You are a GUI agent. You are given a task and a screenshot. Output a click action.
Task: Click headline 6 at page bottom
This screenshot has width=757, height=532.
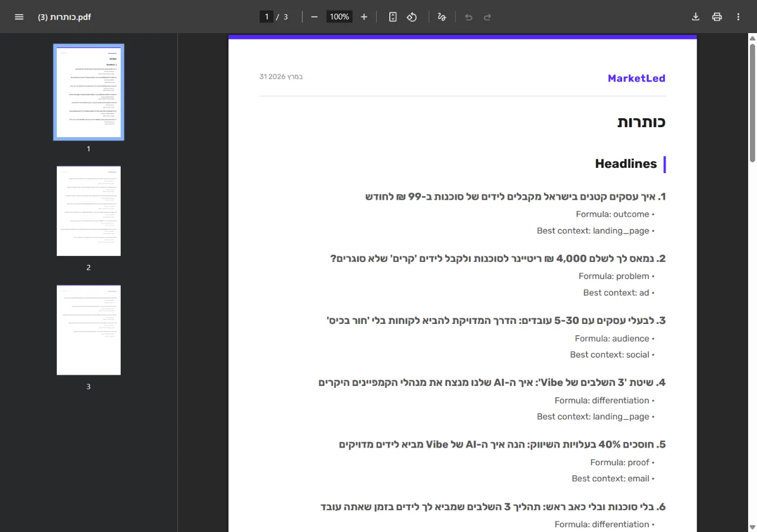pyautogui.click(x=493, y=507)
